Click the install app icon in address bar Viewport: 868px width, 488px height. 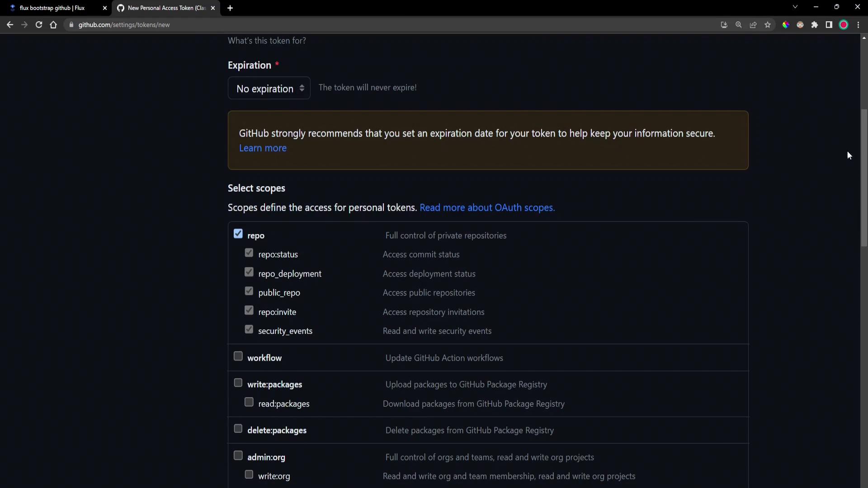(724, 25)
